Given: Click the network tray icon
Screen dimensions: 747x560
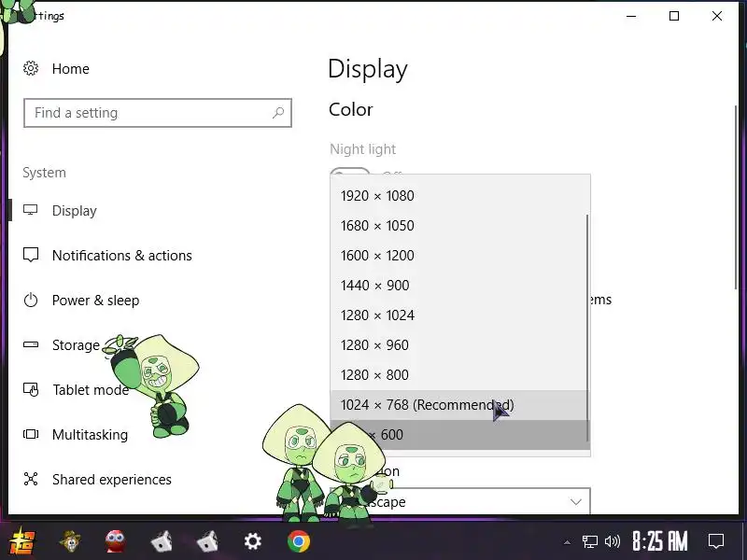Looking at the screenshot, I should click(590, 541).
